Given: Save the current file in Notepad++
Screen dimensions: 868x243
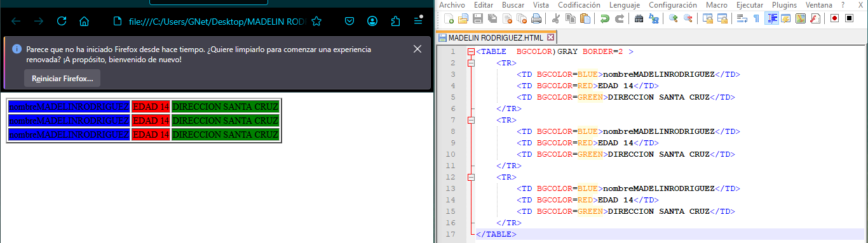Looking at the screenshot, I should (x=478, y=18).
